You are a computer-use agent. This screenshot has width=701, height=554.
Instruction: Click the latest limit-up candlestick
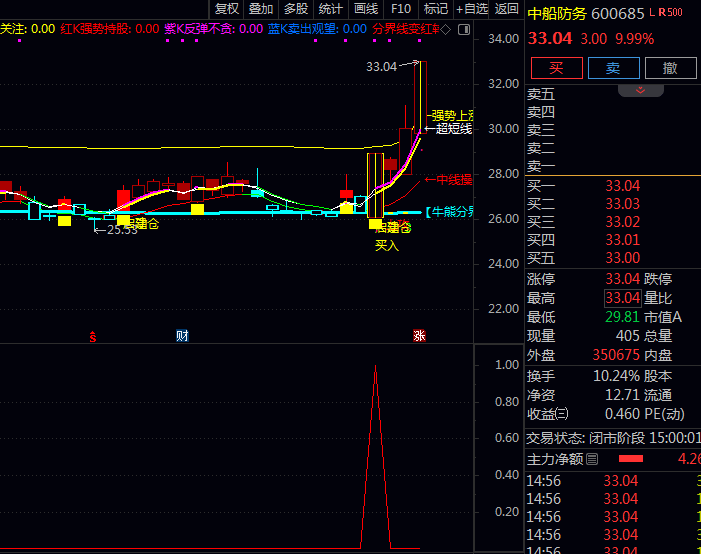point(420,97)
